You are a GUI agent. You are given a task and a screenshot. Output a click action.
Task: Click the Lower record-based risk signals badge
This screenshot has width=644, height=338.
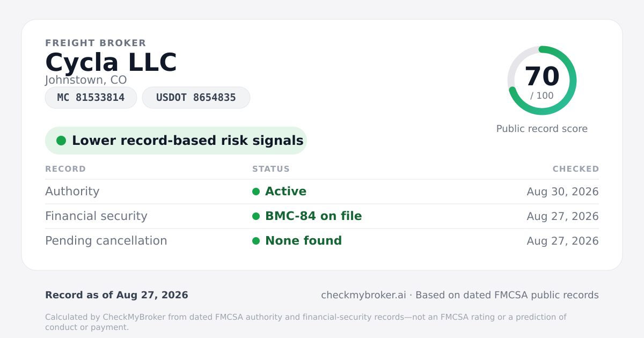[175, 141]
